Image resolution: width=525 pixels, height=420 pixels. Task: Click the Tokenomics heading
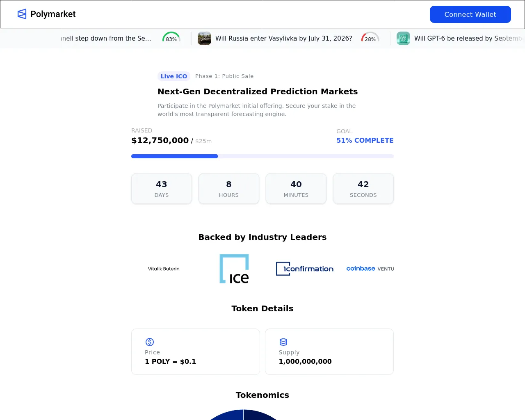coord(262,395)
